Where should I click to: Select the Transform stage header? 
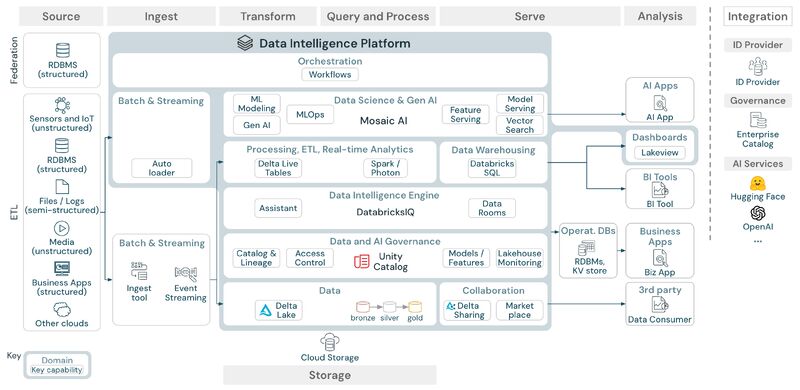click(268, 16)
